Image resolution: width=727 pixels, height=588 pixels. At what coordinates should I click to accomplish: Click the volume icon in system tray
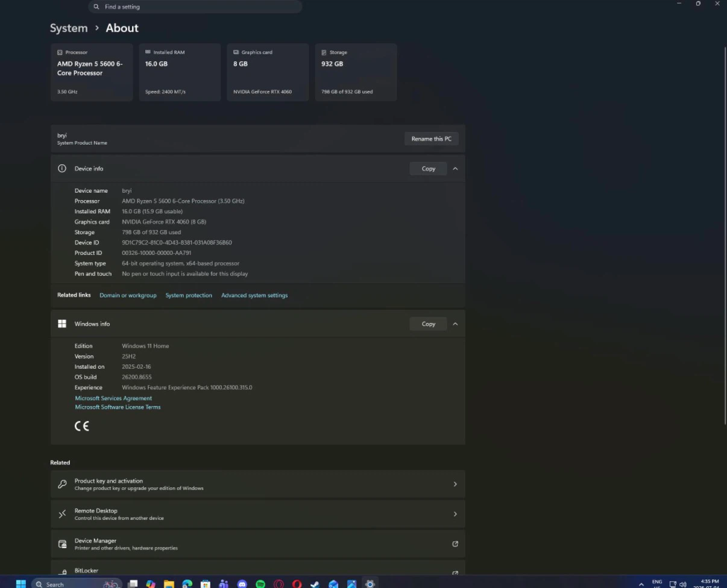(683, 584)
